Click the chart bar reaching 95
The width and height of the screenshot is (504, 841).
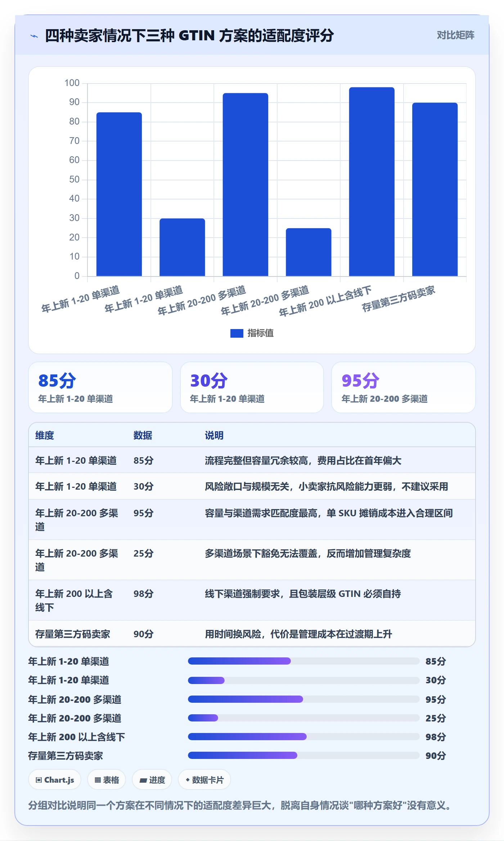pyautogui.click(x=246, y=185)
